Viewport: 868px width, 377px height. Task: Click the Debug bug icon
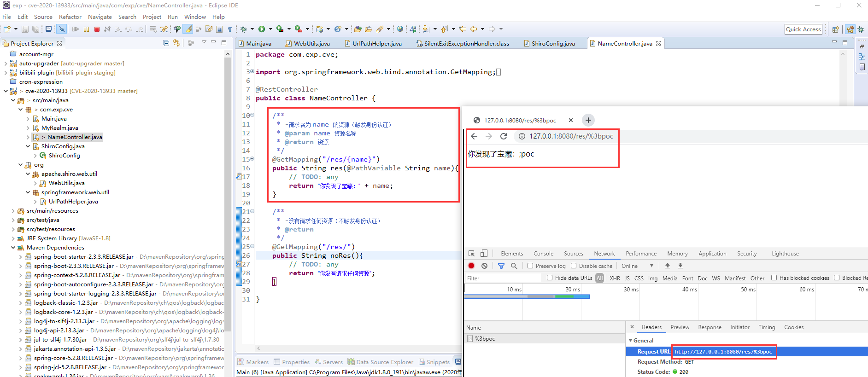pos(244,29)
